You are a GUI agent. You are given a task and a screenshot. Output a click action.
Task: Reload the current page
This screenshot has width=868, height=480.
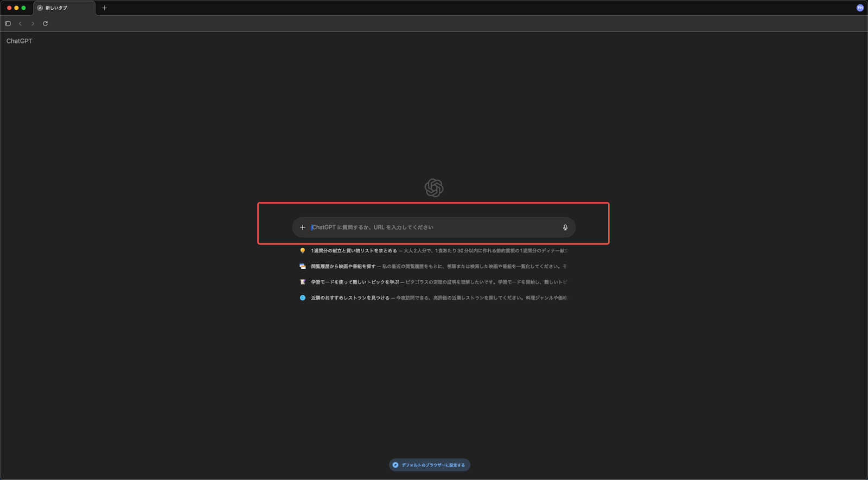[x=45, y=23]
